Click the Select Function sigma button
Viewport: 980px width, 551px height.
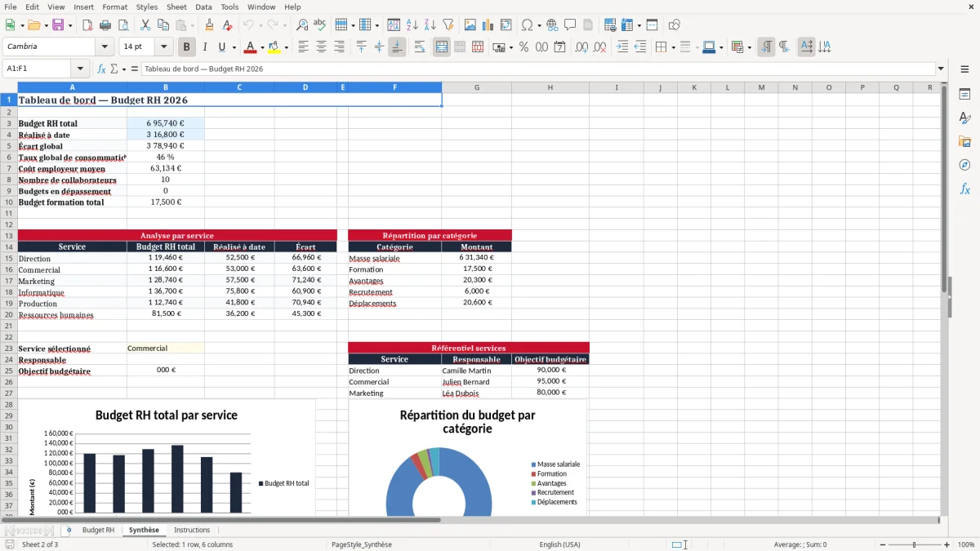(x=114, y=69)
